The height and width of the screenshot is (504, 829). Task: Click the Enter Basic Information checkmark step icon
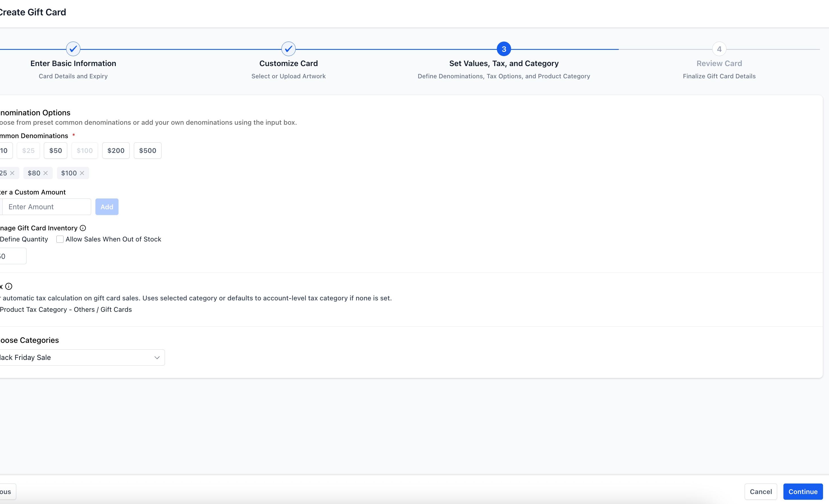tap(73, 49)
